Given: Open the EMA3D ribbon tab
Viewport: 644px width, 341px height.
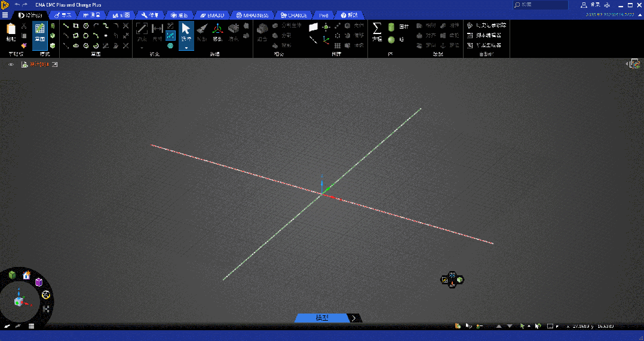Looking at the screenshot, I should [x=212, y=15].
